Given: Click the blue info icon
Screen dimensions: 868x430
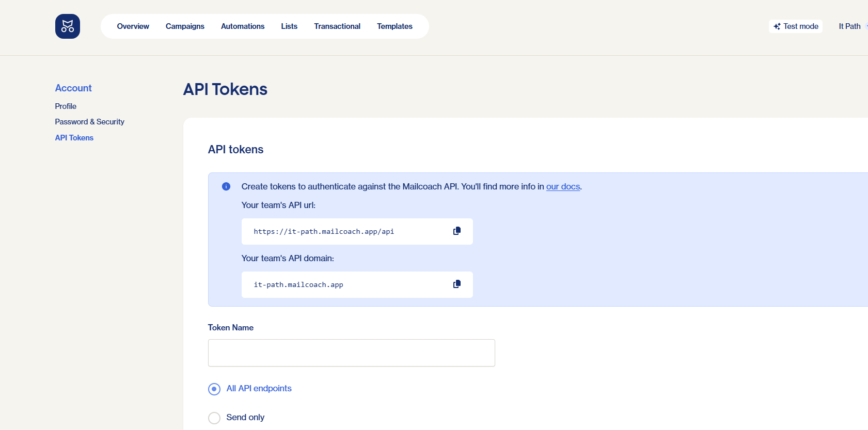Looking at the screenshot, I should point(226,186).
